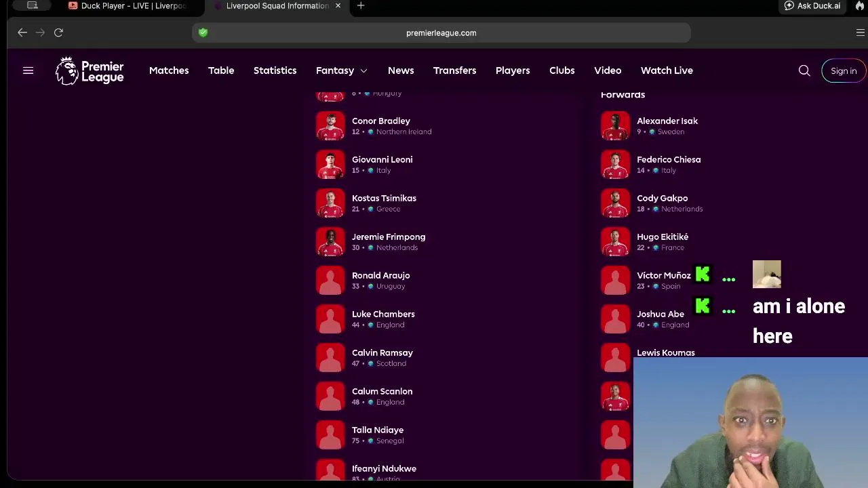Open the Matches menu item

pos(169,70)
